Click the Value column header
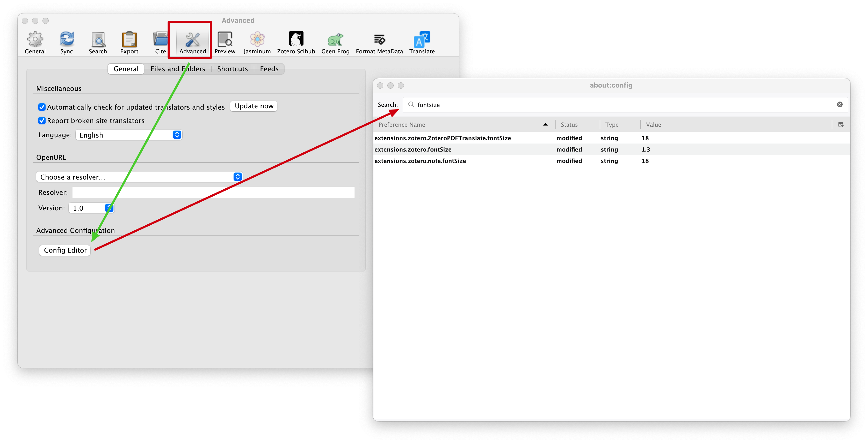The height and width of the screenshot is (443, 868). tap(736, 125)
